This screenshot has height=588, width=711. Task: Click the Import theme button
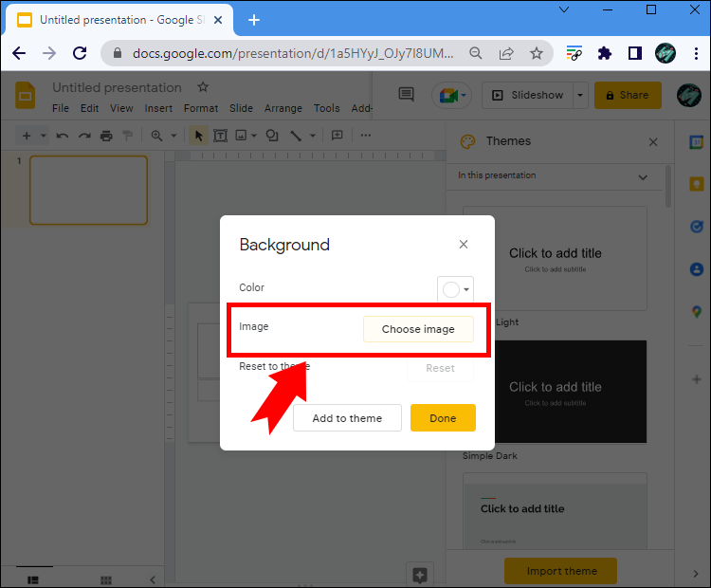point(561,571)
